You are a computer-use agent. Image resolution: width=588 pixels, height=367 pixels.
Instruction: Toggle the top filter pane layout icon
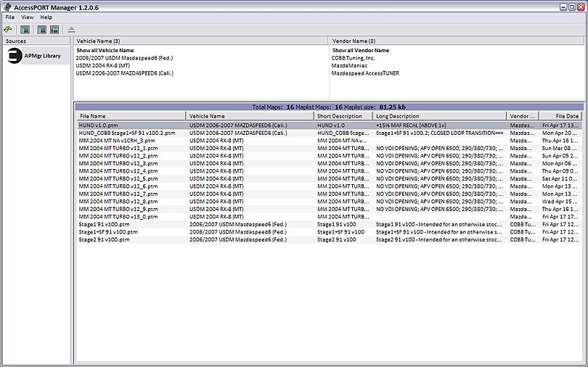point(54,29)
